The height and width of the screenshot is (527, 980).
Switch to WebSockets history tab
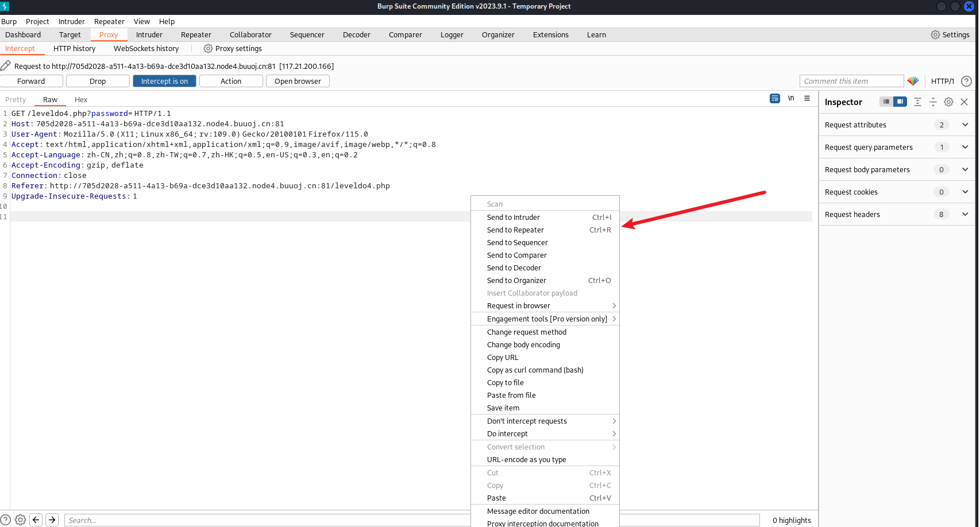(146, 48)
